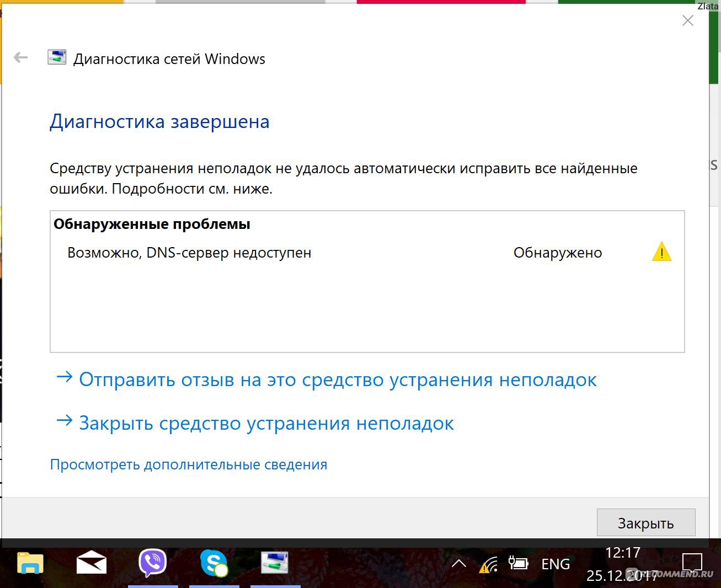The image size is (721, 588).
Task: Click the Windows network diagnostics title icon
Action: [57, 57]
